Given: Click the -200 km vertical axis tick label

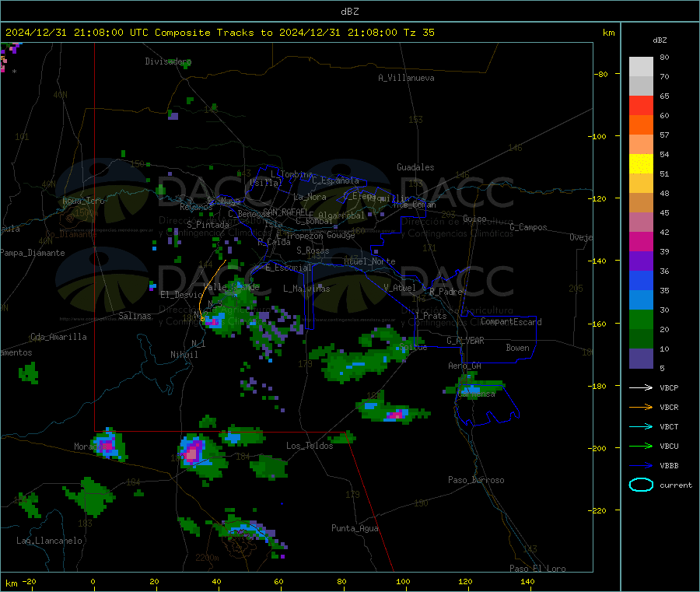Looking at the screenshot, I should [x=597, y=448].
